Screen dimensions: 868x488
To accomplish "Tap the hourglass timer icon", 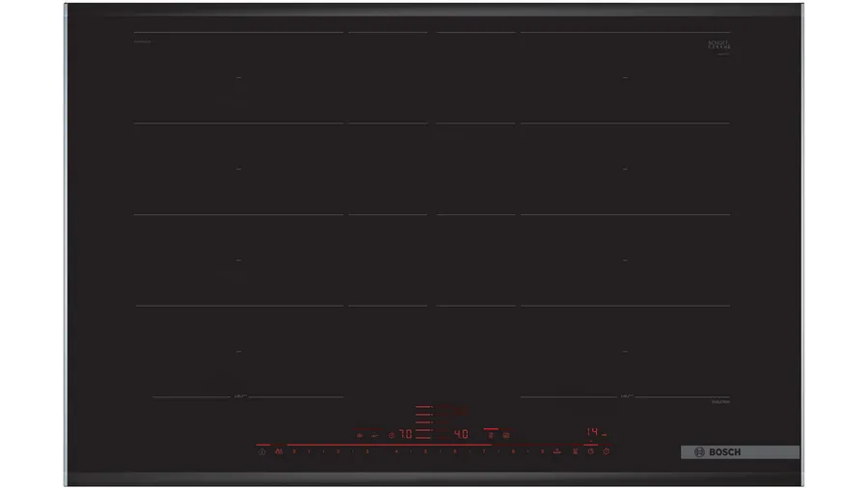I will click(575, 451).
